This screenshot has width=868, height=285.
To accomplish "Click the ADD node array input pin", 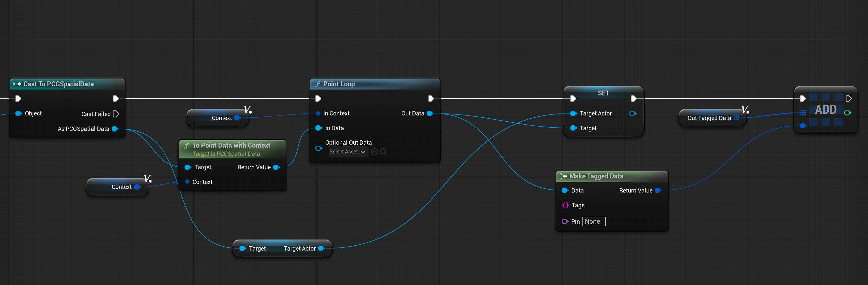I will (803, 113).
